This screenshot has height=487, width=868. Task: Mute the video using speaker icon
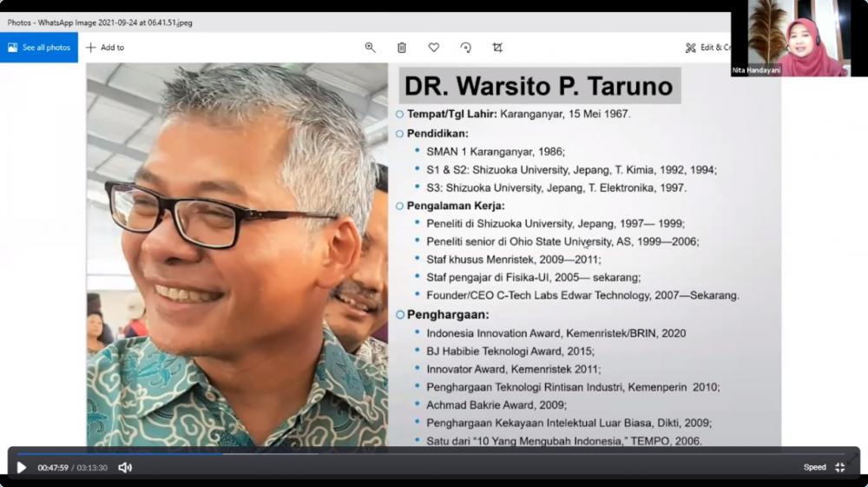point(125,468)
